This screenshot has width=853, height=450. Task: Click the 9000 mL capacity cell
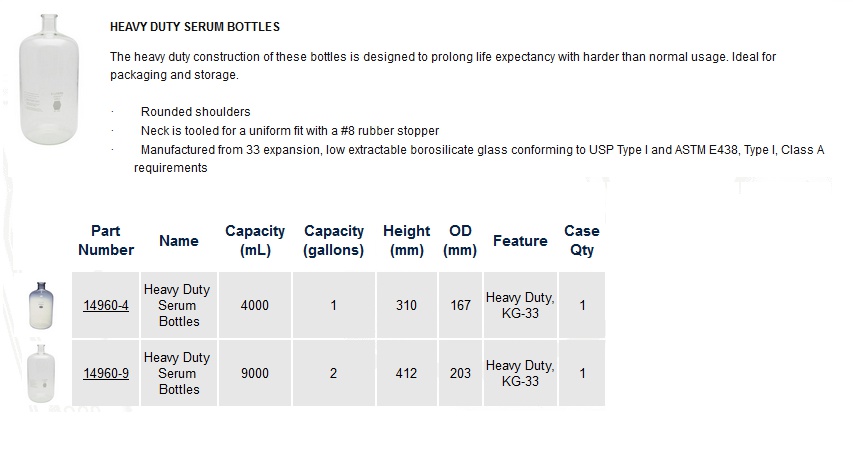(x=255, y=373)
